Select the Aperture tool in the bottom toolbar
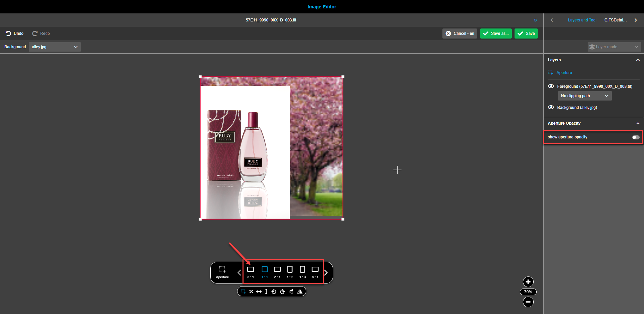The width and height of the screenshot is (644, 314). click(x=222, y=272)
